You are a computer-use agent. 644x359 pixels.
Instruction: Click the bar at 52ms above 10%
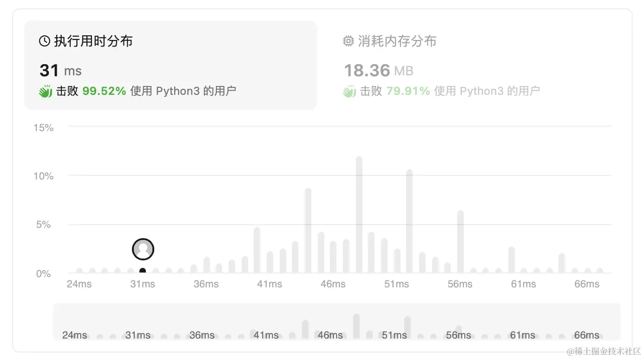[x=409, y=221]
